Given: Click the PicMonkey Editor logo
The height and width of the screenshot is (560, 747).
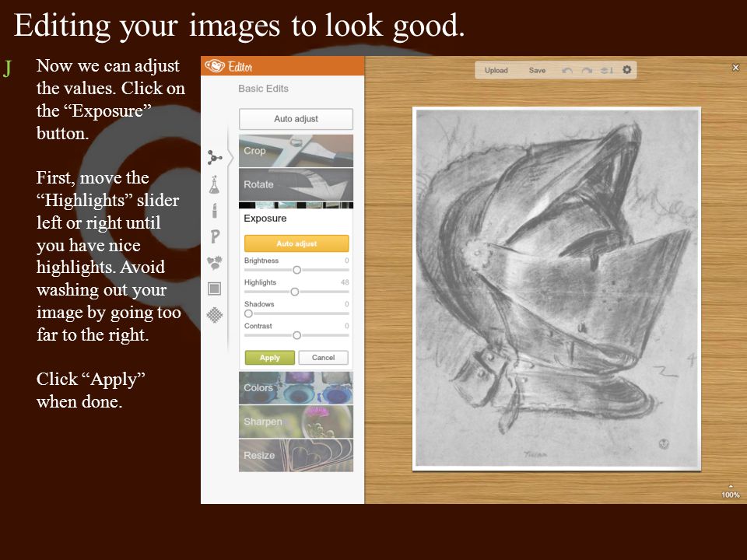Looking at the screenshot, I should 229,66.
